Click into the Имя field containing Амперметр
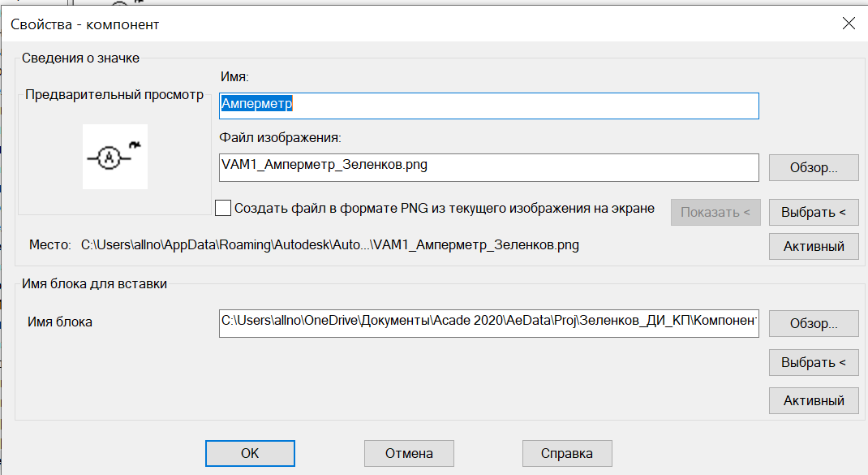Image resolution: width=868 pixels, height=475 pixels. (x=489, y=106)
